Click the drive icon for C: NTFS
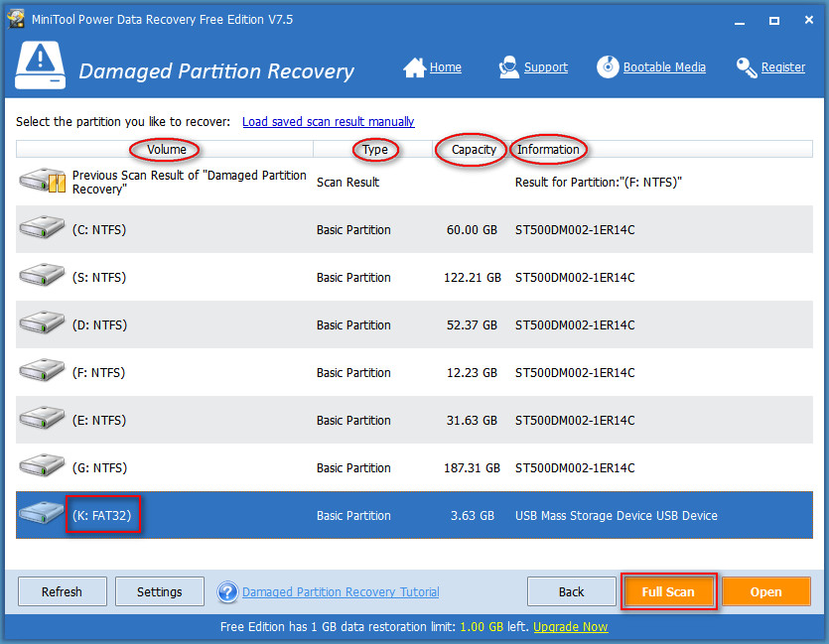The width and height of the screenshot is (829, 644). pyautogui.click(x=42, y=227)
